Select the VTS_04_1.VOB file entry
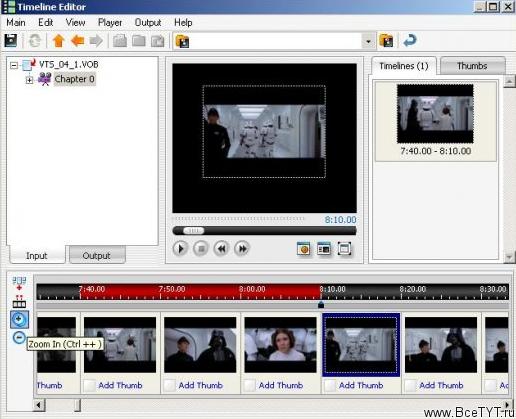Image resolution: width=516 pixels, height=419 pixels. click(69, 64)
